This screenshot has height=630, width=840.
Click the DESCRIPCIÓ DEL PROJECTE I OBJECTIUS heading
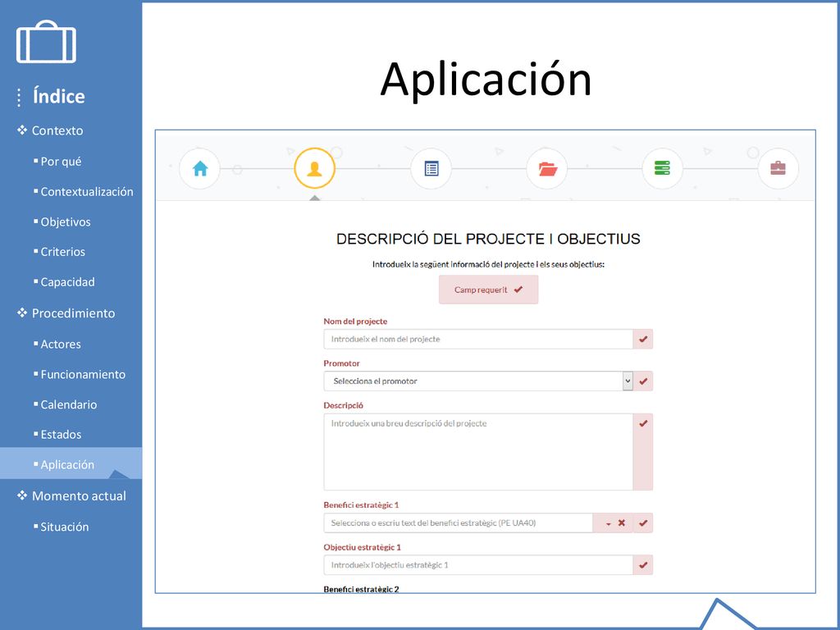click(488, 239)
